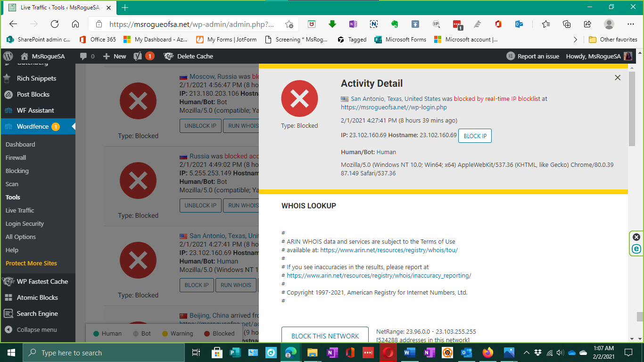Click the page vertical scrollbar thumb
Image resolution: width=644 pixels, height=362 pixels.
pyautogui.click(x=632, y=108)
